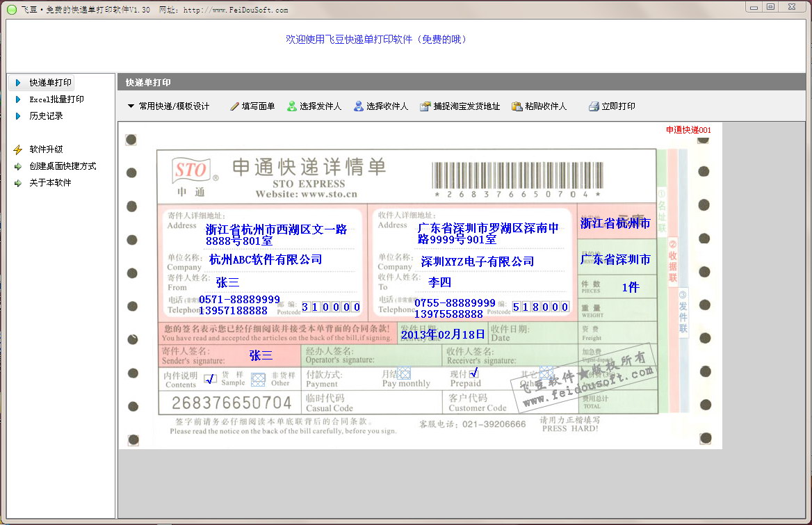812x525 pixels.
Task: Click recipient company 深圳XYZ电子有限公司
Action: point(478,261)
